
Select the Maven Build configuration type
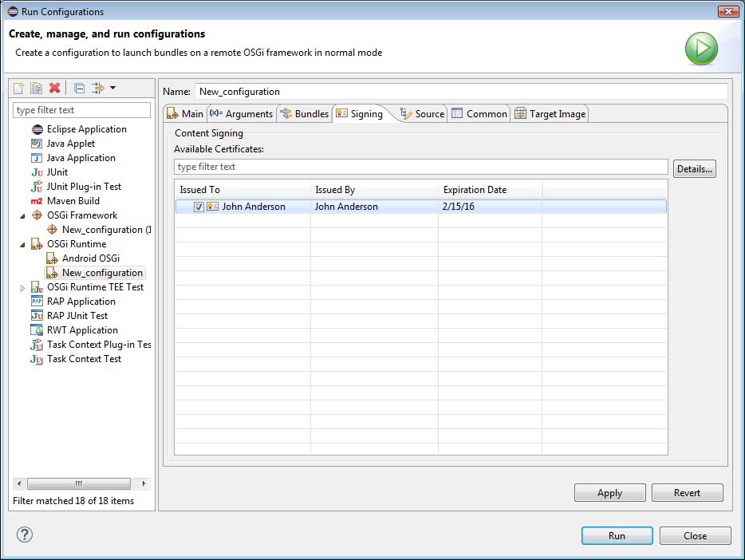[x=73, y=201]
